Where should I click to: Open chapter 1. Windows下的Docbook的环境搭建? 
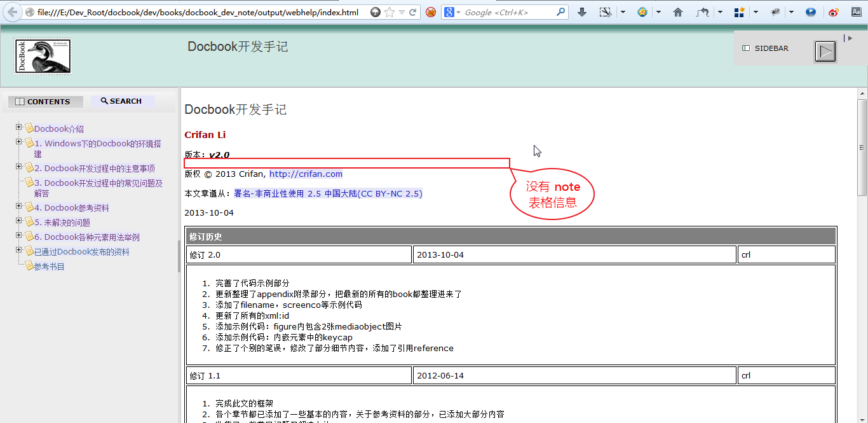pyautogui.click(x=98, y=149)
